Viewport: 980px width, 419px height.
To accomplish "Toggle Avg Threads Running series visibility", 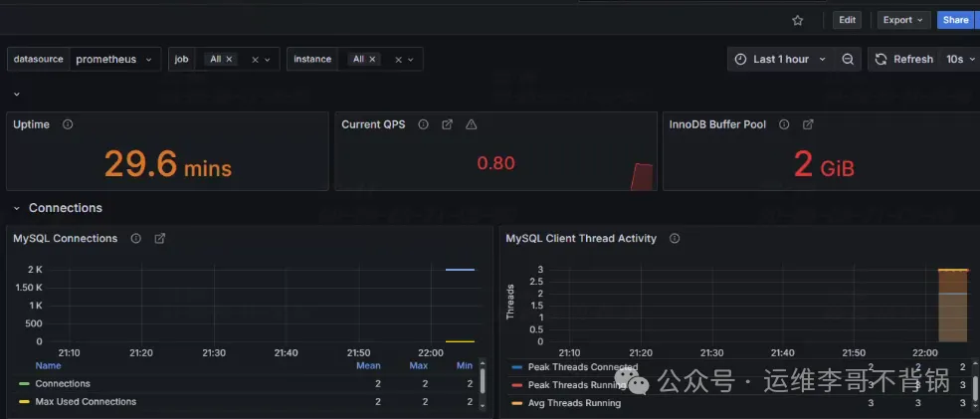I will (x=574, y=403).
